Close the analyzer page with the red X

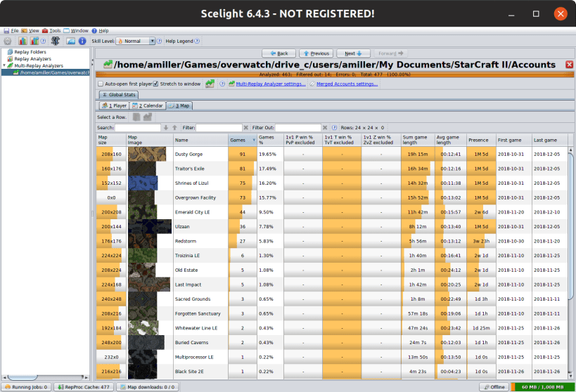(570, 65)
